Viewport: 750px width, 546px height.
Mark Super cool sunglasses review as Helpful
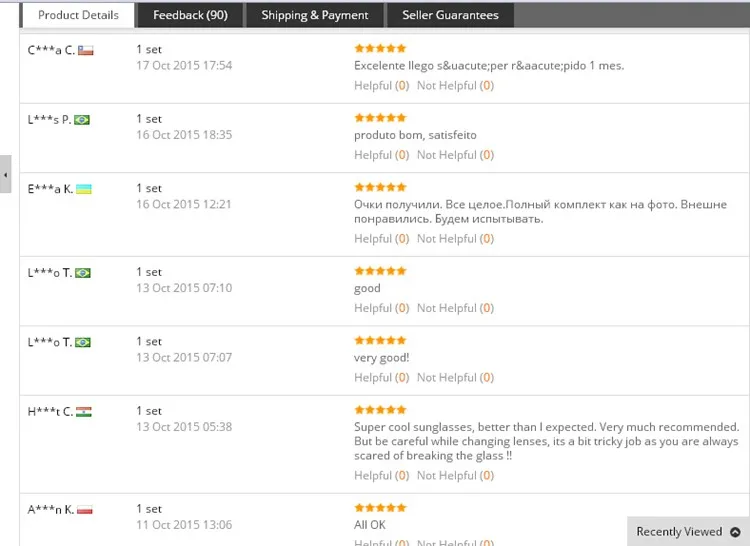[381, 476]
